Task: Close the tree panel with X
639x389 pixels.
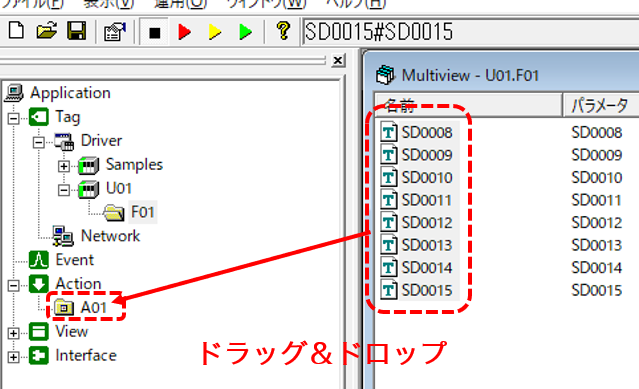Action: tap(337, 61)
